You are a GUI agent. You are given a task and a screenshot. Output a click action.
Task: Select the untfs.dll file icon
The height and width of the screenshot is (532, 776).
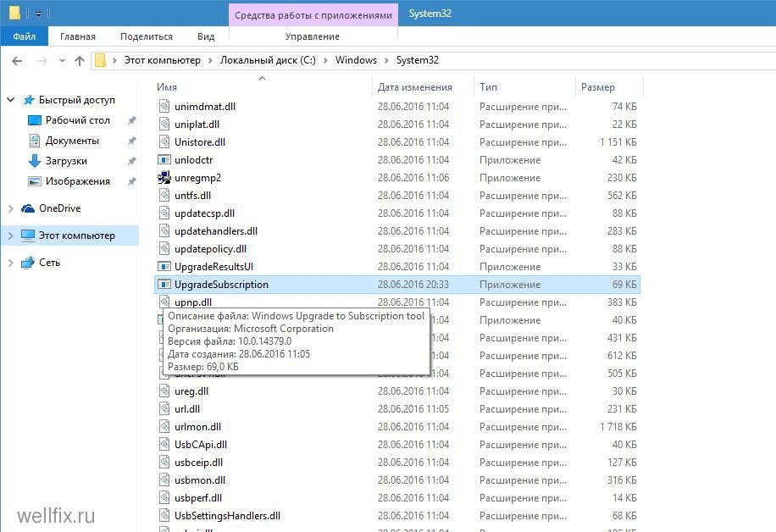(164, 196)
